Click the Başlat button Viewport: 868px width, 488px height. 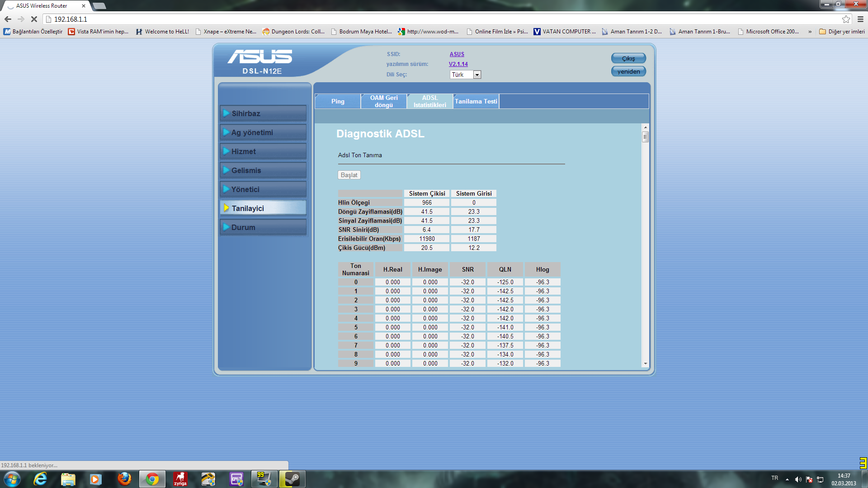(349, 175)
